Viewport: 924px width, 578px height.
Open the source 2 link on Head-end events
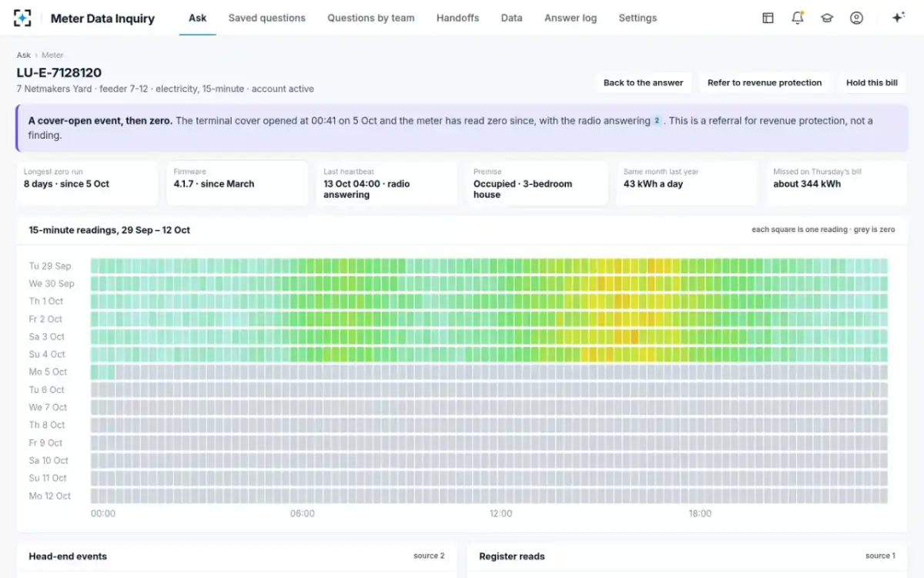(x=429, y=556)
